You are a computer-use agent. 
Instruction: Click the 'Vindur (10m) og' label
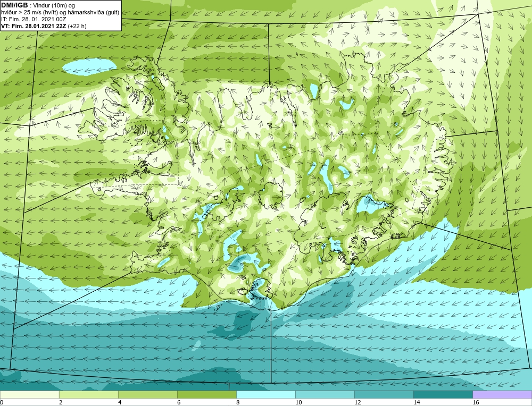pyautogui.click(x=54, y=5)
